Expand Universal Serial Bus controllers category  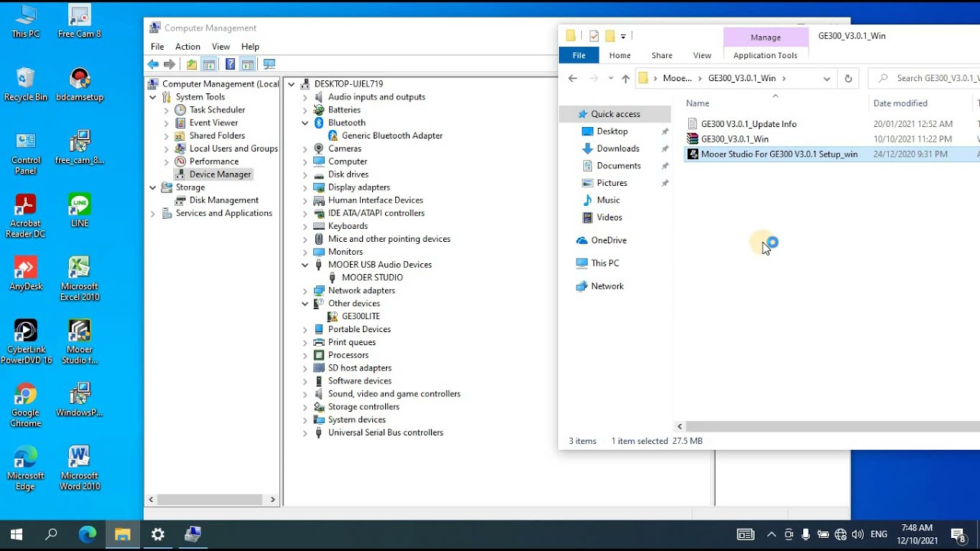point(305,433)
